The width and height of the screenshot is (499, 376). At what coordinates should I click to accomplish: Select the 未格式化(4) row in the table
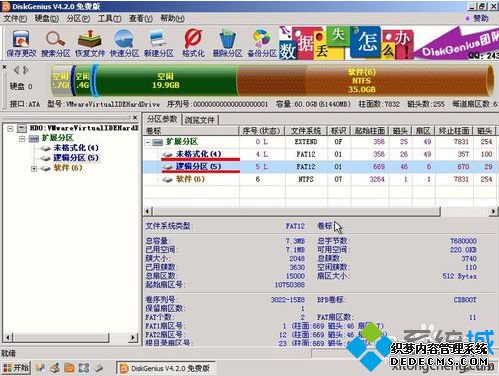click(320, 154)
